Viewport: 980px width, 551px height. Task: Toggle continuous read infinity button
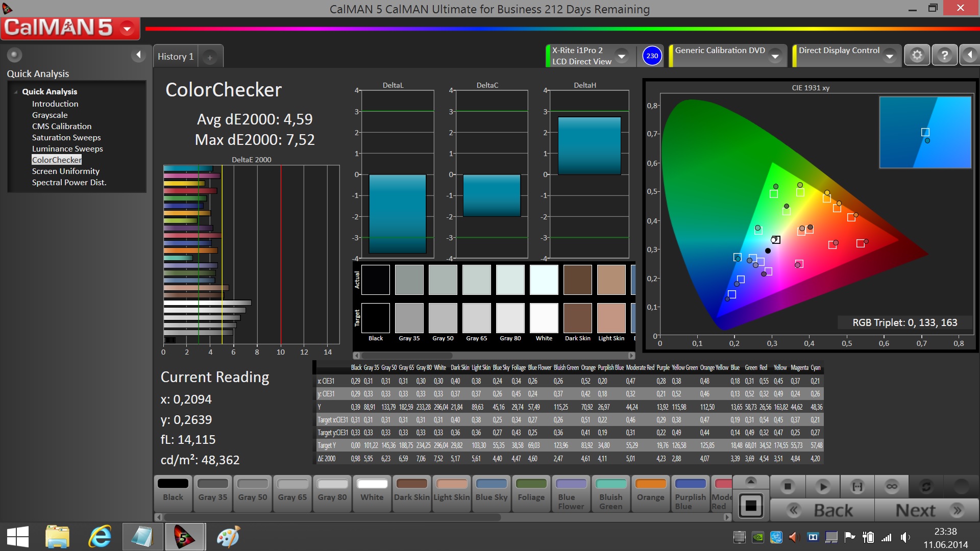coord(892,487)
